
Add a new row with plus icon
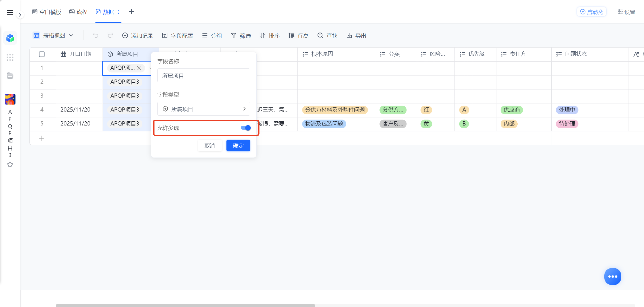(42, 138)
